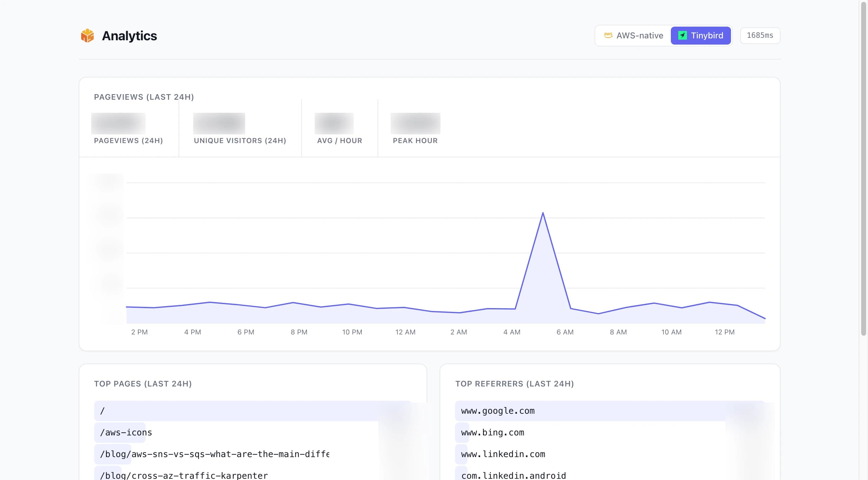Click the 2 AM axis label
This screenshot has width=868, height=480.
458,332
